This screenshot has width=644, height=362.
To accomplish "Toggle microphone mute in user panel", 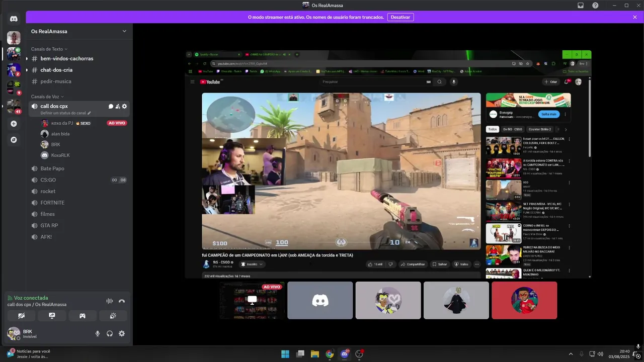I will (x=98, y=333).
